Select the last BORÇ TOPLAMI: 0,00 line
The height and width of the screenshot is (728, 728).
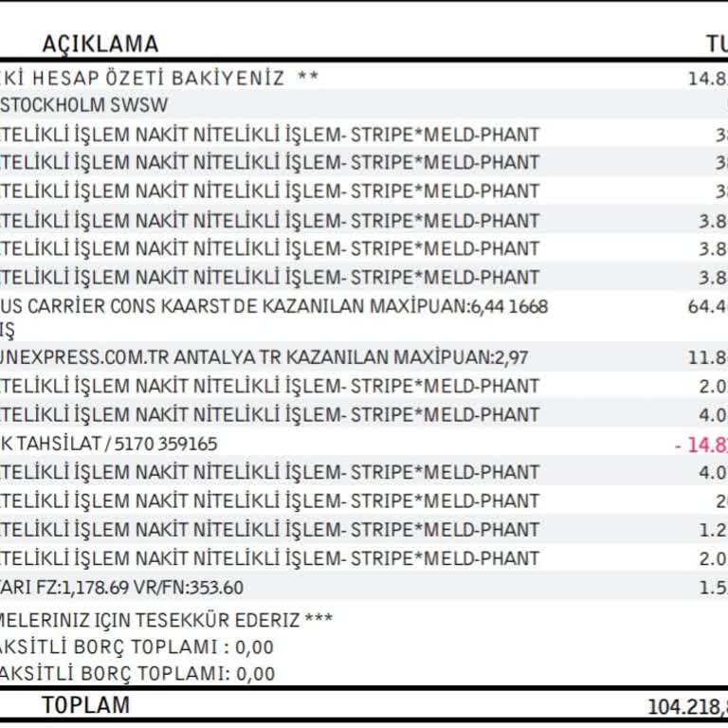[137, 674]
